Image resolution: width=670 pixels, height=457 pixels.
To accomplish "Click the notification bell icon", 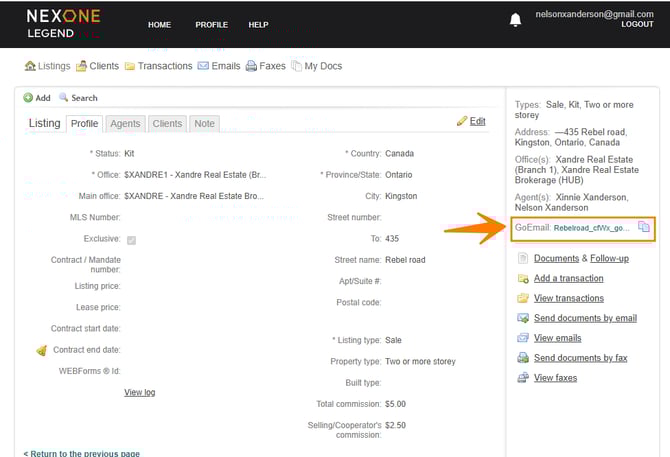I will (516, 19).
